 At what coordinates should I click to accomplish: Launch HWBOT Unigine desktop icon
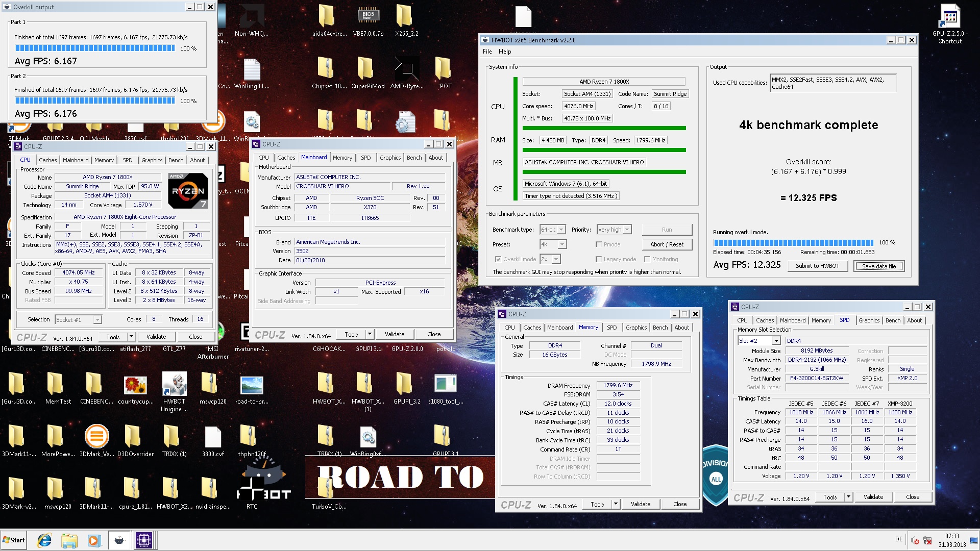[x=174, y=391]
